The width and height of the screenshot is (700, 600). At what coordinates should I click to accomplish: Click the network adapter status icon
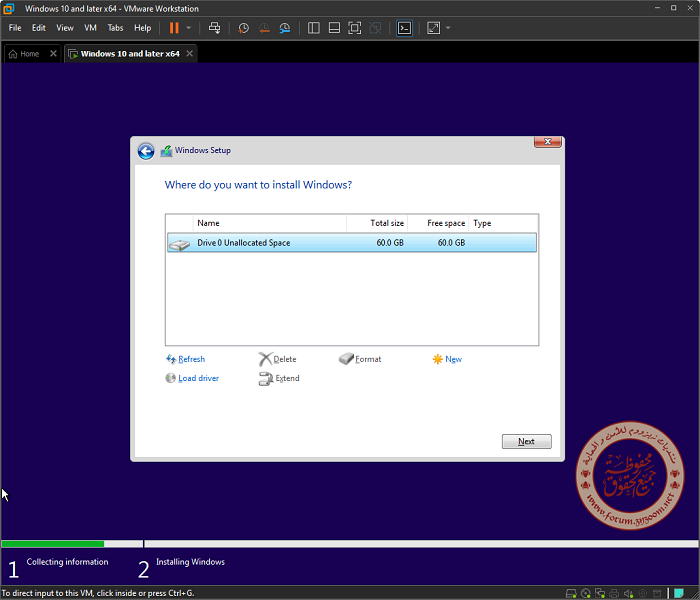(600, 594)
